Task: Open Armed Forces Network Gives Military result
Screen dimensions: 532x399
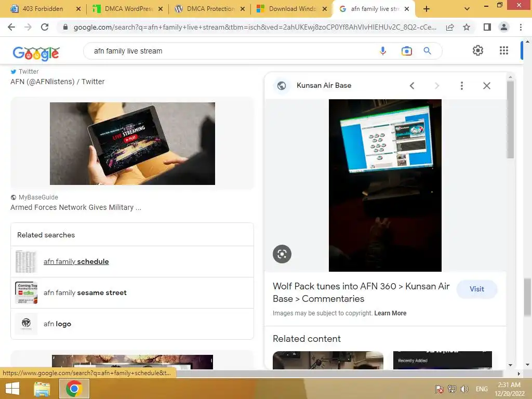Action: click(76, 207)
